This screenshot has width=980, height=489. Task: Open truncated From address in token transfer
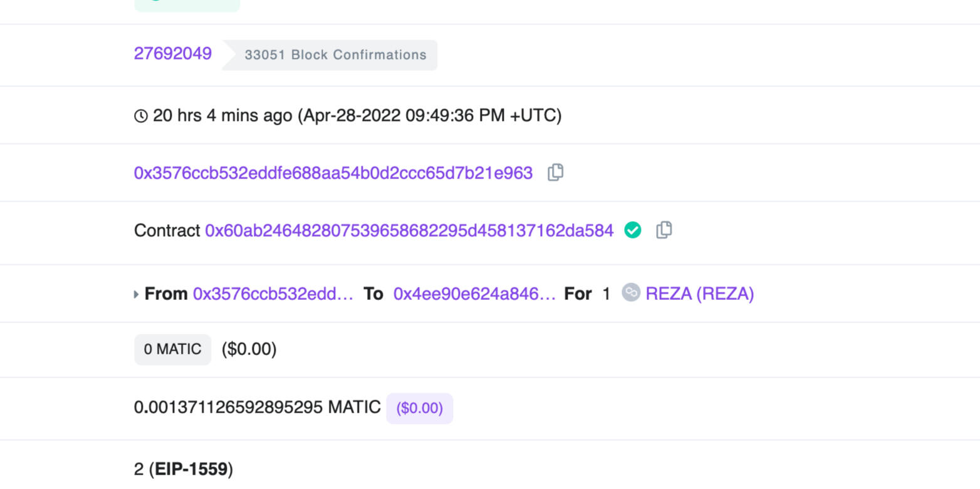[273, 294]
